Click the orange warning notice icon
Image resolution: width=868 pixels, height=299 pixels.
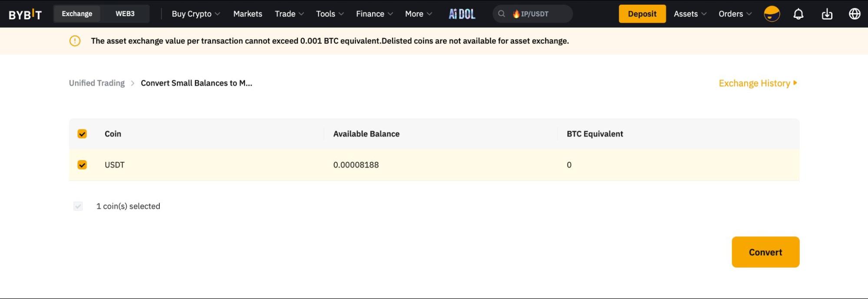pyautogui.click(x=75, y=41)
